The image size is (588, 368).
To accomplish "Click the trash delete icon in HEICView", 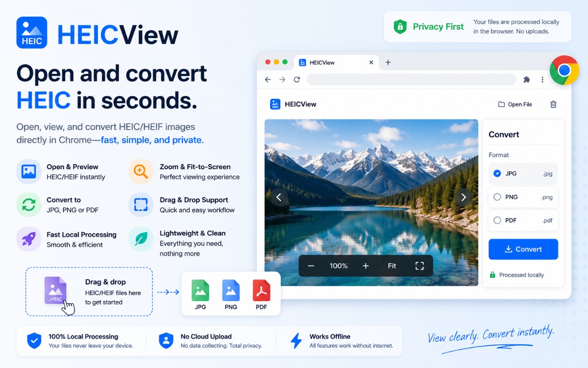I will click(554, 104).
